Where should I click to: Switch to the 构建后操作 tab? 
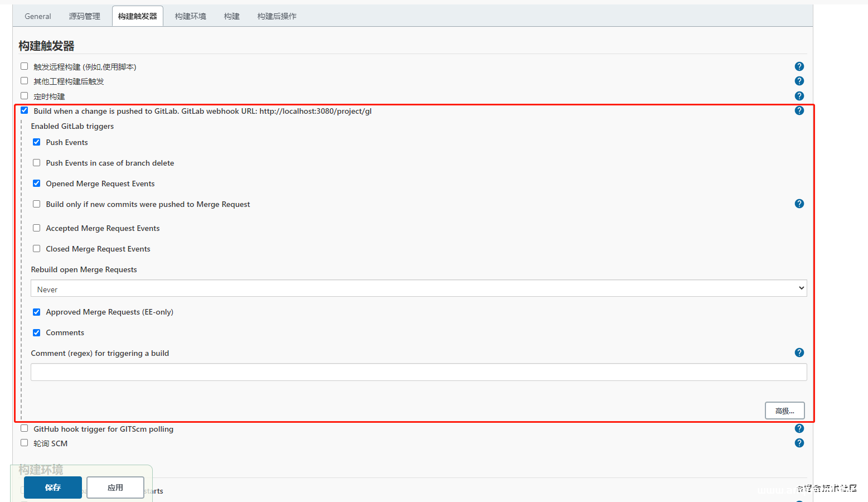pyautogui.click(x=277, y=16)
